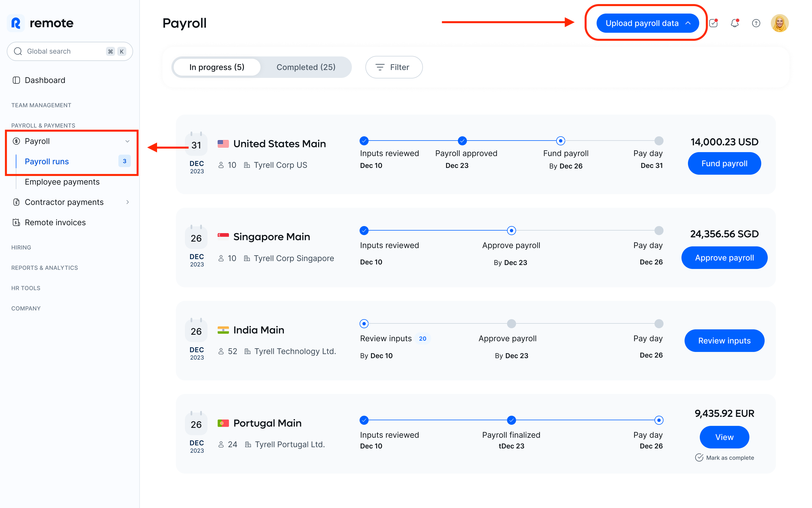Click the Pay day step marker for Portugal Main

pos(659,420)
